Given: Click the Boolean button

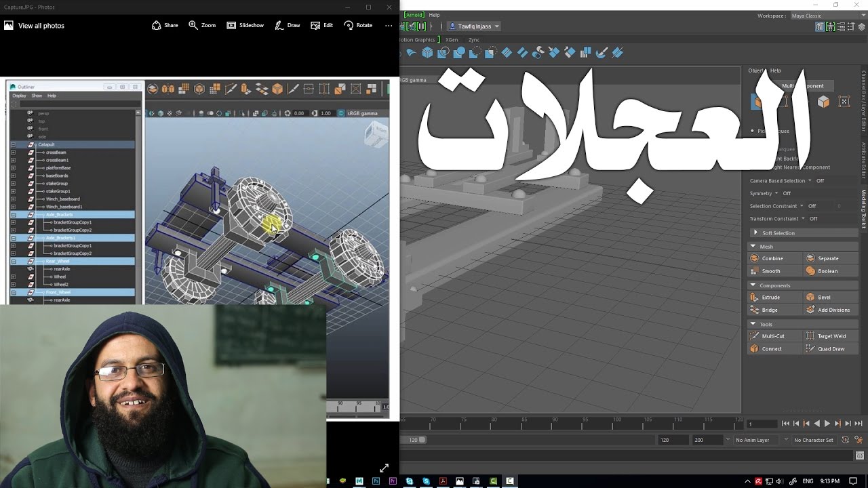Looking at the screenshot, I should (x=831, y=271).
